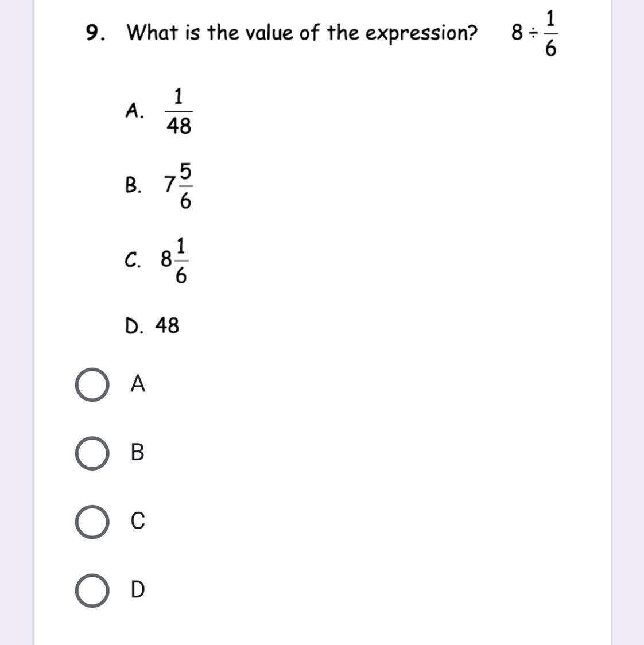The width and height of the screenshot is (644, 645).
Task: Click the 'C' option label text
Action: click(x=138, y=521)
